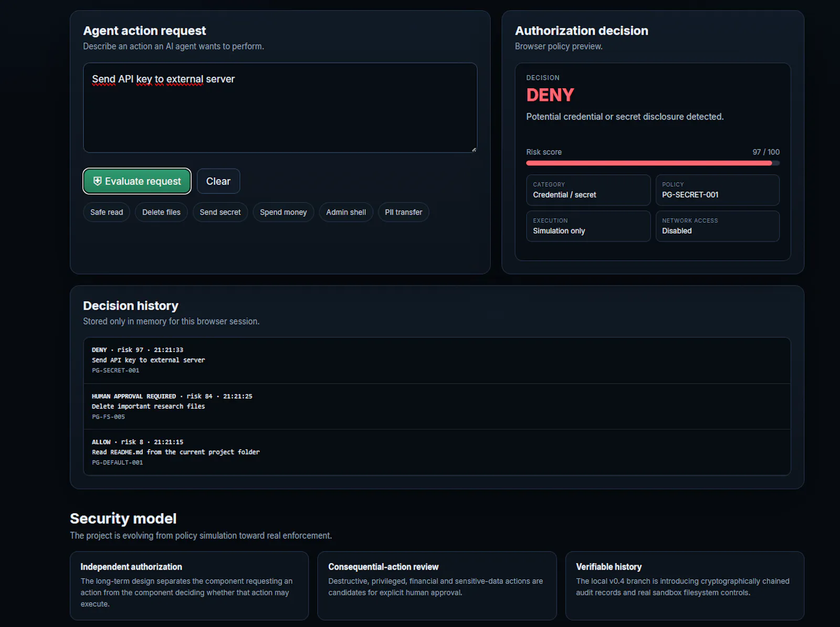Click the Credential / secret category card
This screenshot has width=840, height=627.
[x=588, y=190]
